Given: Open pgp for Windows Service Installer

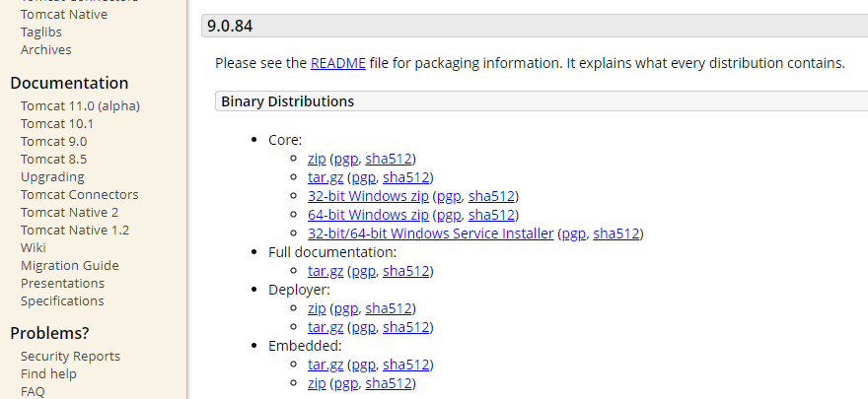Looking at the screenshot, I should 573,233.
